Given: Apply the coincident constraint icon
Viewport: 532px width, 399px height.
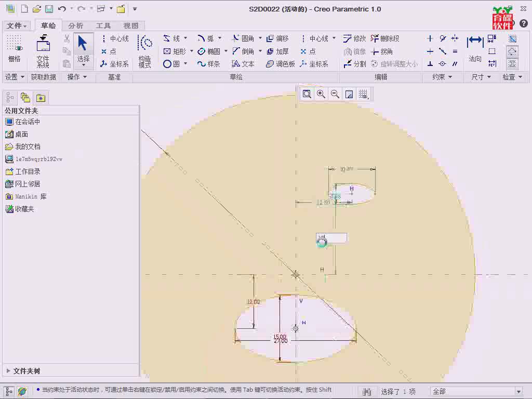Looking at the screenshot, I should (443, 64).
